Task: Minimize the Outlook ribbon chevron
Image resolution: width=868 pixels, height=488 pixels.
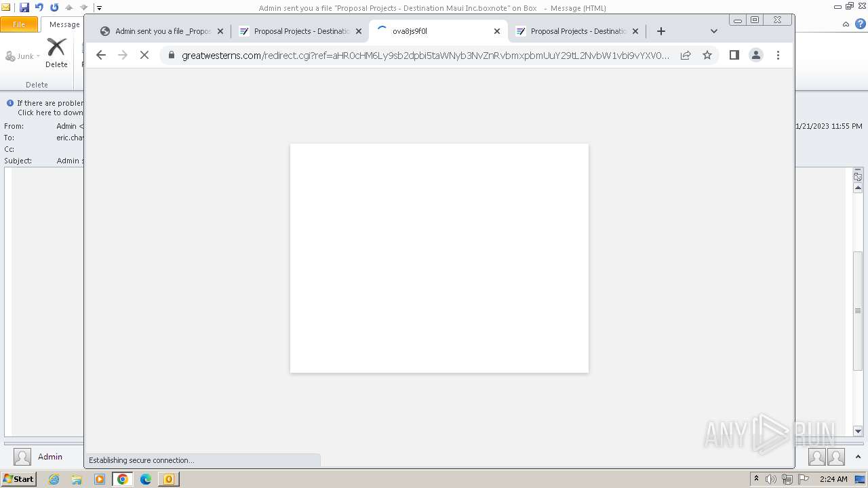Action: click(846, 24)
